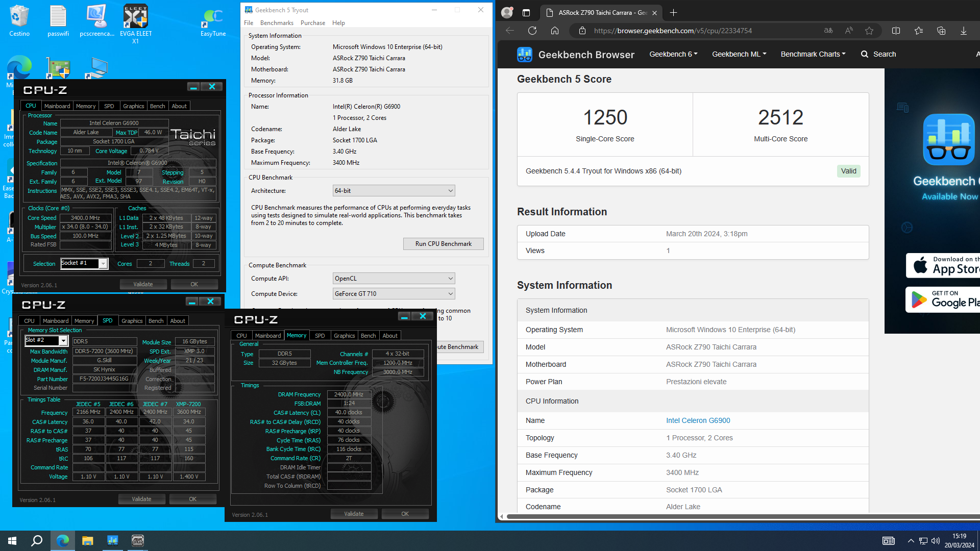980x551 pixels.
Task: Open Geekbench app in taskbar
Action: (x=113, y=541)
